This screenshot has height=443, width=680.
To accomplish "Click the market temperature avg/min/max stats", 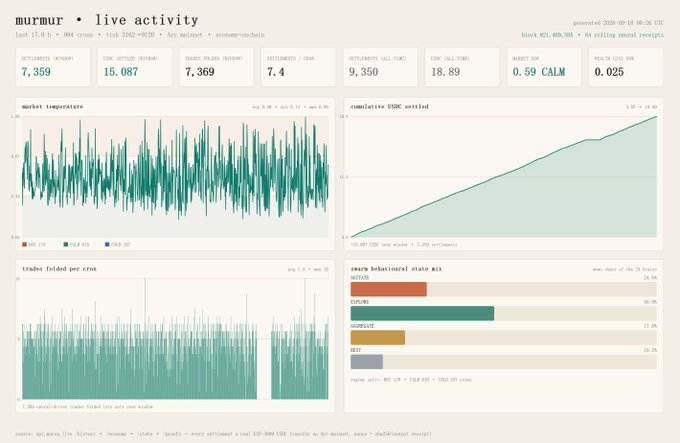I will (x=290, y=107).
